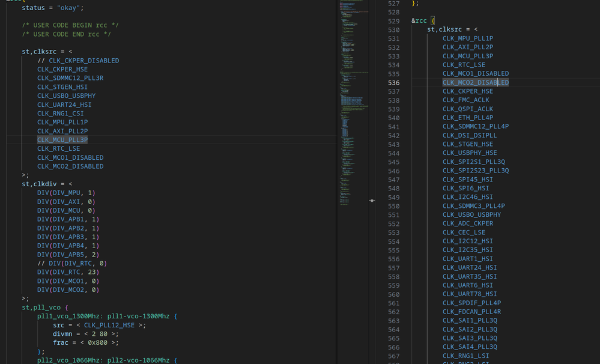Place cursor on the selected CLK_MCU_PLL3P text

tap(62, 139)
